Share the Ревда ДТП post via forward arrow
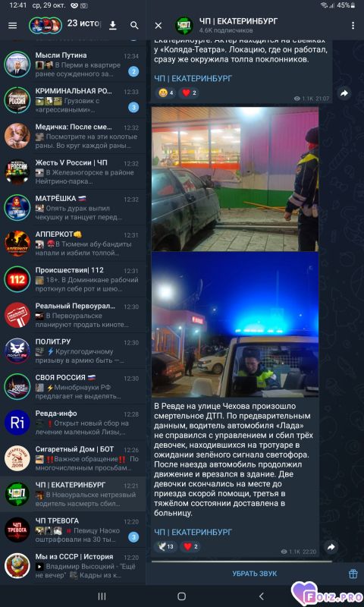 pos(331,547)
